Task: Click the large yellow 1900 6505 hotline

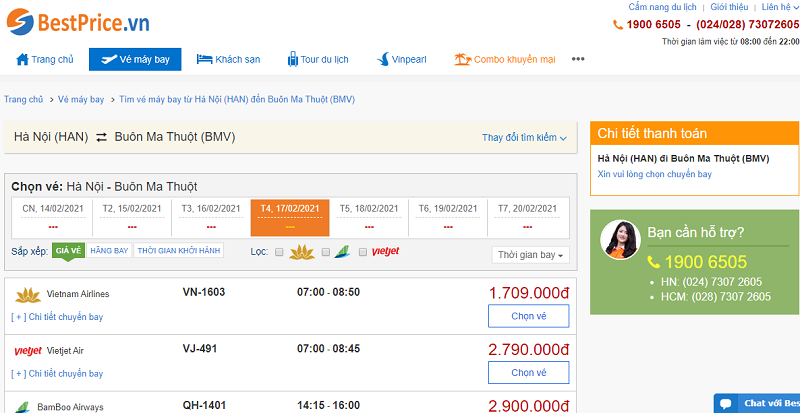Action: pyautogui.click(x=706, y=262)
